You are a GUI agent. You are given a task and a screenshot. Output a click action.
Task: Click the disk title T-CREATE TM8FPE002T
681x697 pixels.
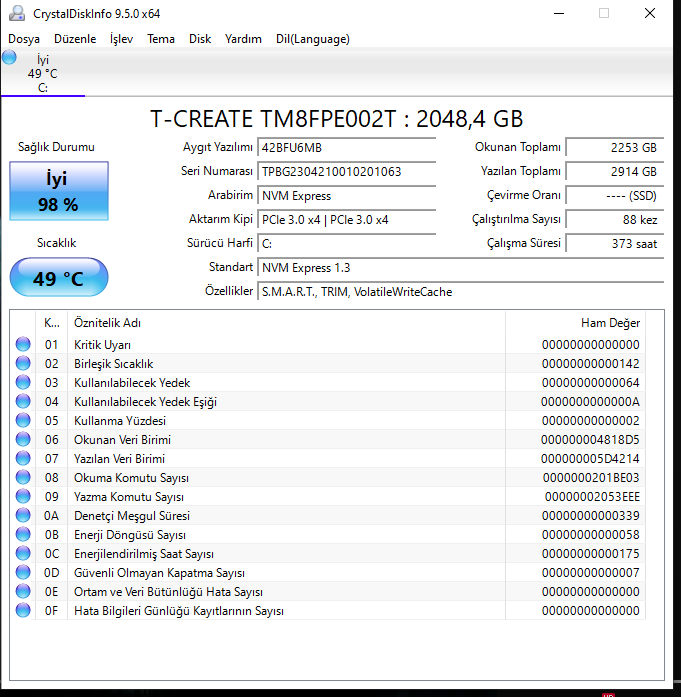[x=336, y=119]
